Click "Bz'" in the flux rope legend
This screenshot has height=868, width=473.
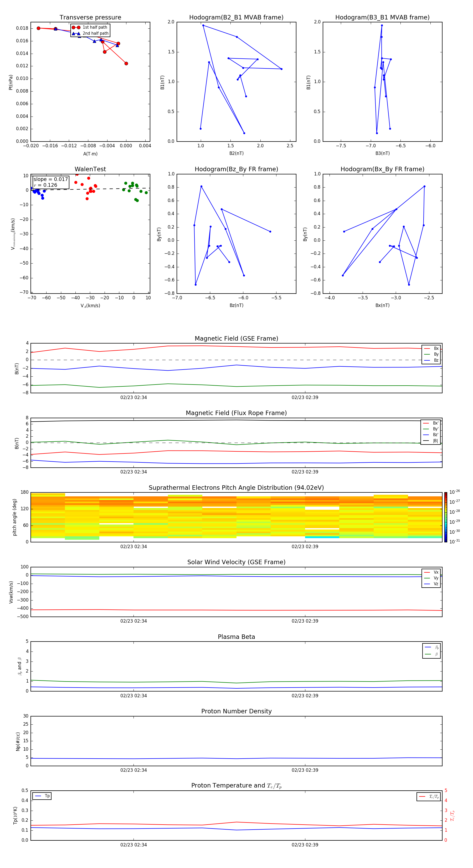point(435,435)
